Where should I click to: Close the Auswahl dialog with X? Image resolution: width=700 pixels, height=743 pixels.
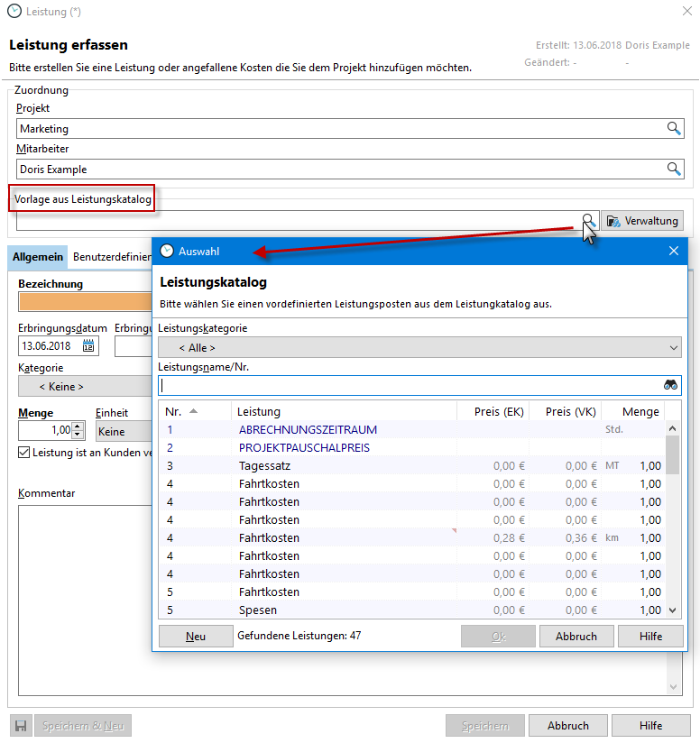pos(673,252)
